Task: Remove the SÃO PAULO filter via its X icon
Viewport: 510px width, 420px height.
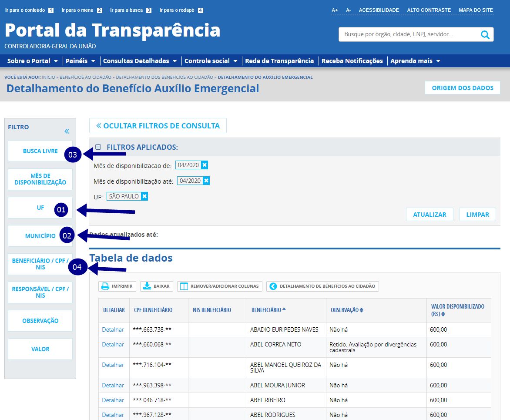Action: (x=144, y=196)
